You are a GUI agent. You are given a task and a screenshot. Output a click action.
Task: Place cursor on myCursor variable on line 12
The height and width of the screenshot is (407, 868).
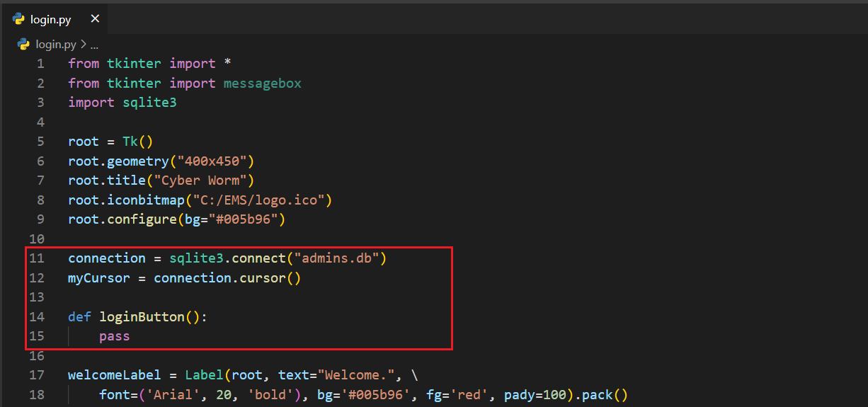[99, 278]
